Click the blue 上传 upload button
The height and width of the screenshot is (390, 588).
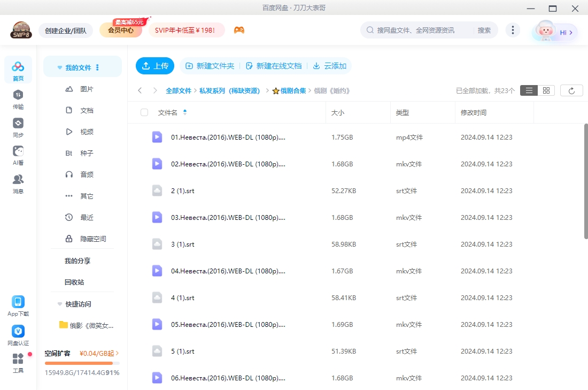155,66
